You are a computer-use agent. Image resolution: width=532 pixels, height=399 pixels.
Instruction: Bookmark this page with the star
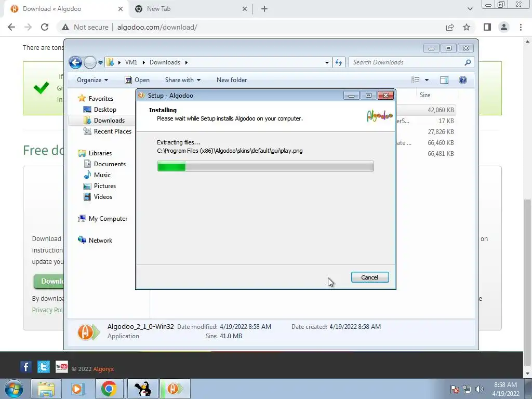point(467,27)
